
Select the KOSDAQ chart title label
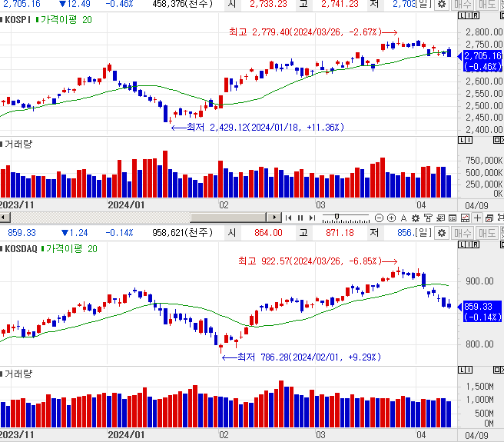coord(21,248)
